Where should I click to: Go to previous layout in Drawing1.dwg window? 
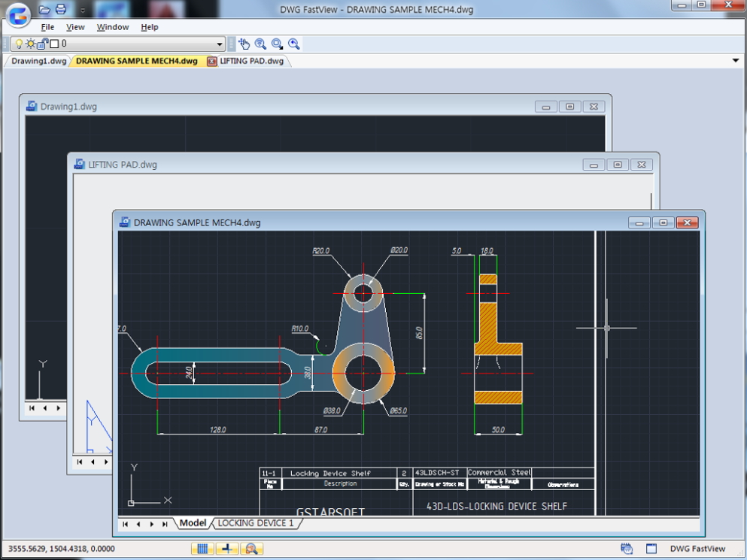click(45, 408)
